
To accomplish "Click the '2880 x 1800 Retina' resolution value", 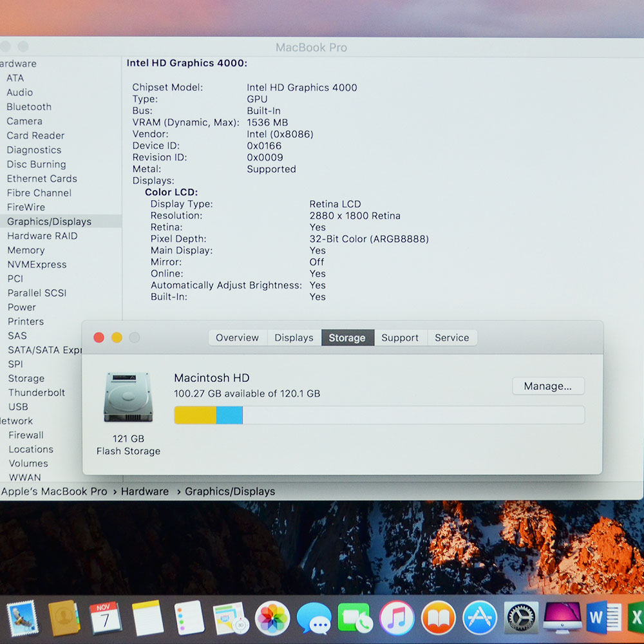I will click(x=355, y=216).
